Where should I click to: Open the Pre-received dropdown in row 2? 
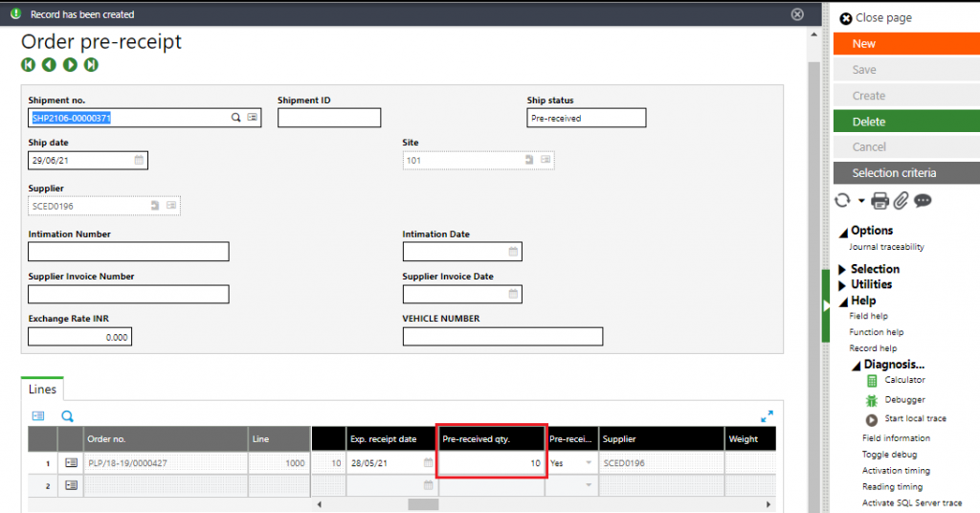tap(589, 485)
